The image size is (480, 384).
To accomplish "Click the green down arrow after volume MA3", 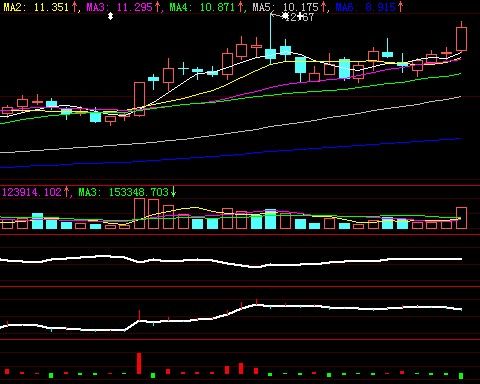I will pyautogui.click(x=173, y=192).
